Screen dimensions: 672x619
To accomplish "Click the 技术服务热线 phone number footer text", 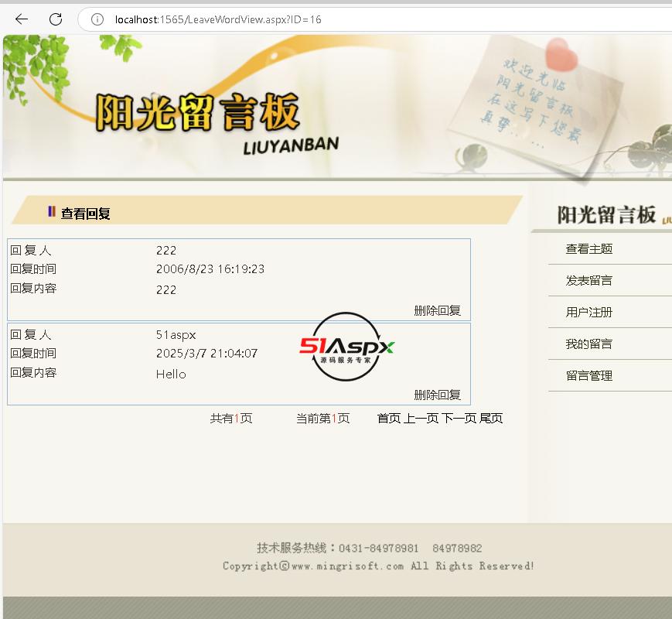I will coord(370,548).
